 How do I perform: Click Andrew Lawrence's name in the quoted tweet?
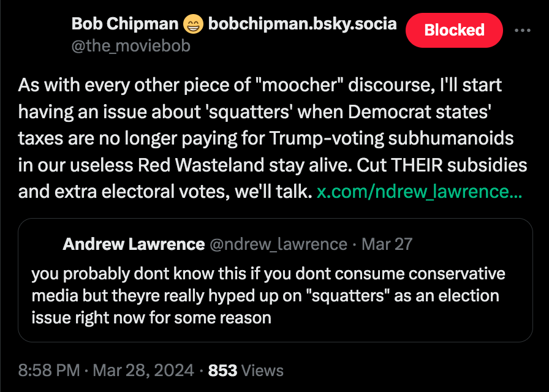pyautogui.click(x=134, y=244)
